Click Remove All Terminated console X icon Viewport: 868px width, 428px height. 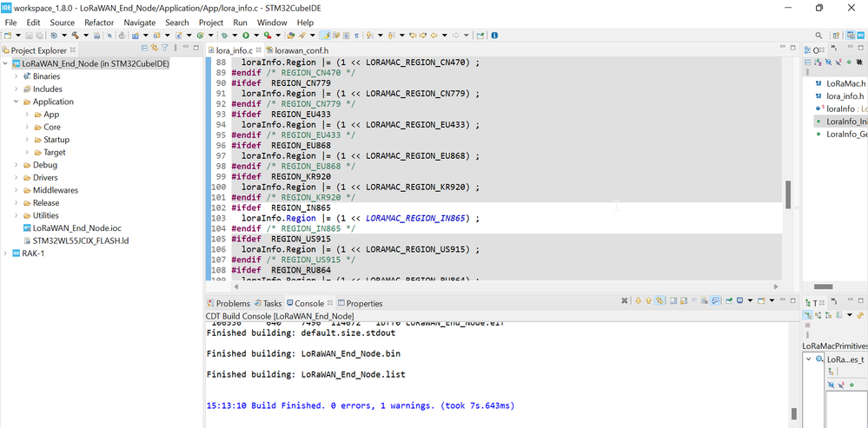point(625,301)
